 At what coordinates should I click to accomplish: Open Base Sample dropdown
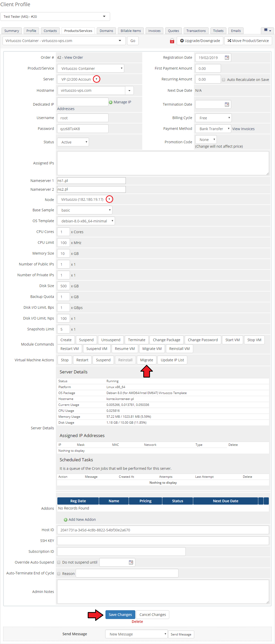pos(85,210)
